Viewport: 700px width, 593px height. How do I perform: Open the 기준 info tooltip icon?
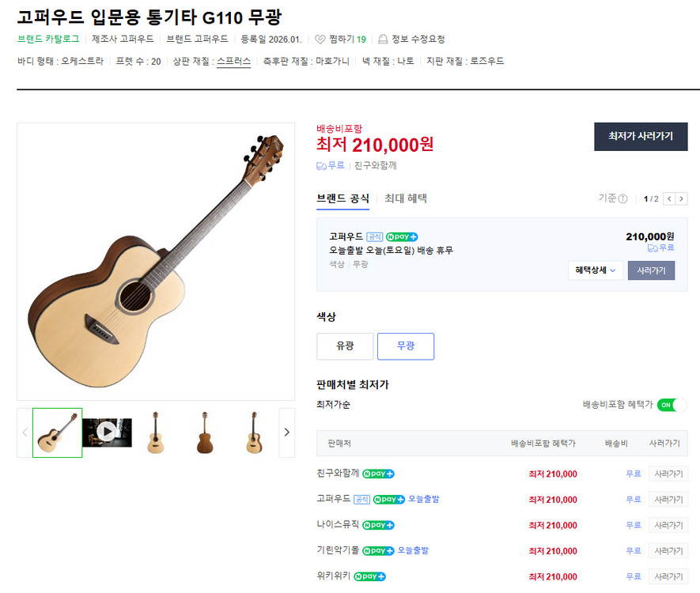624,198
